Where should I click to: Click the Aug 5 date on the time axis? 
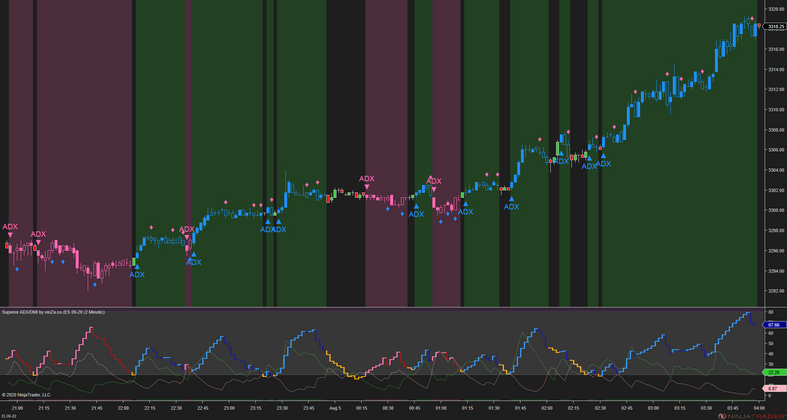[335, 408]
